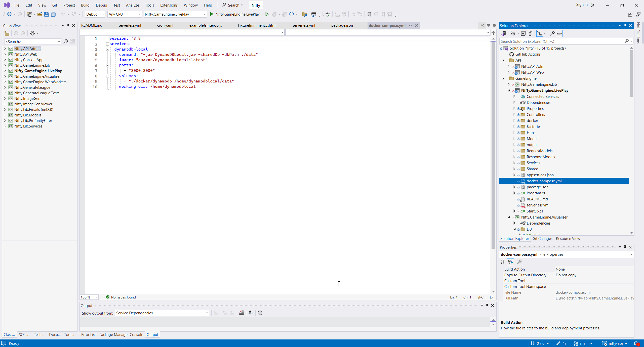Image resolution: width=644 pixels, height=347 pixels.
Task: Click the bookmark icon in the toolbar
Action: point(369,14)
